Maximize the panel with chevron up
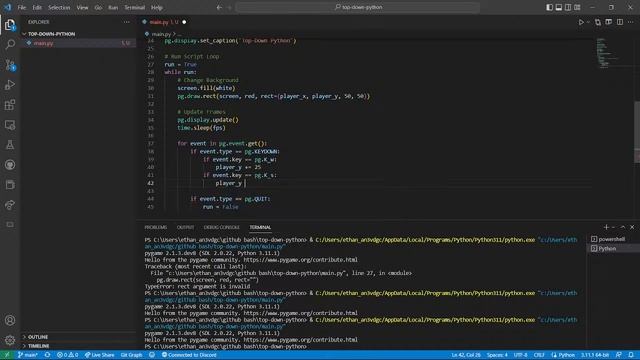The width and height of the screenshot is (640, 360). click(623, 227)
